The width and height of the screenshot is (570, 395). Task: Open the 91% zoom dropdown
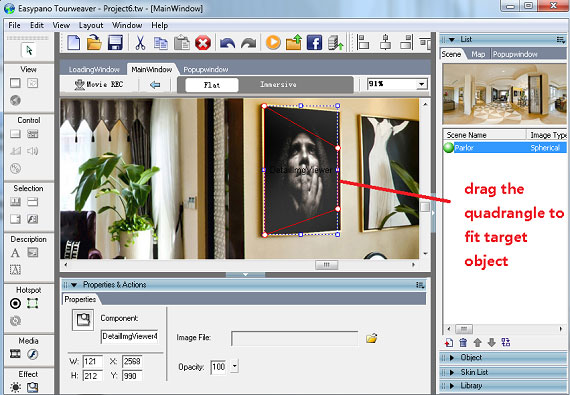pyautogui.click(x=421, y=84)
